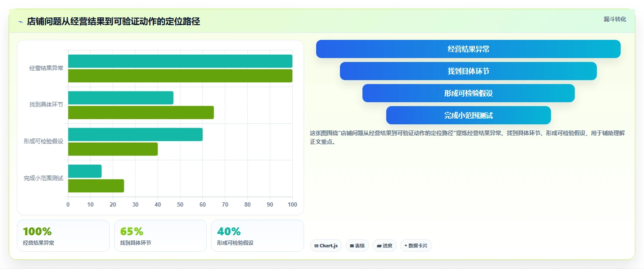Click the lightning icon beside the title

click(x=21, y=22)
